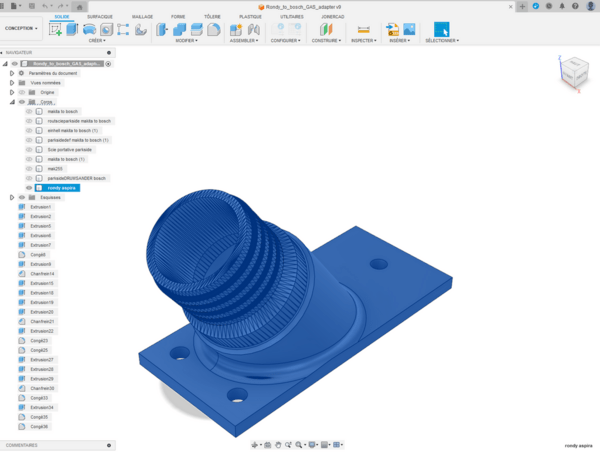Image resolution: width=600 pixels, height=452 pixels.
Task: Toggle visibility of the 'mak255' body
Action: pos(29,168)
